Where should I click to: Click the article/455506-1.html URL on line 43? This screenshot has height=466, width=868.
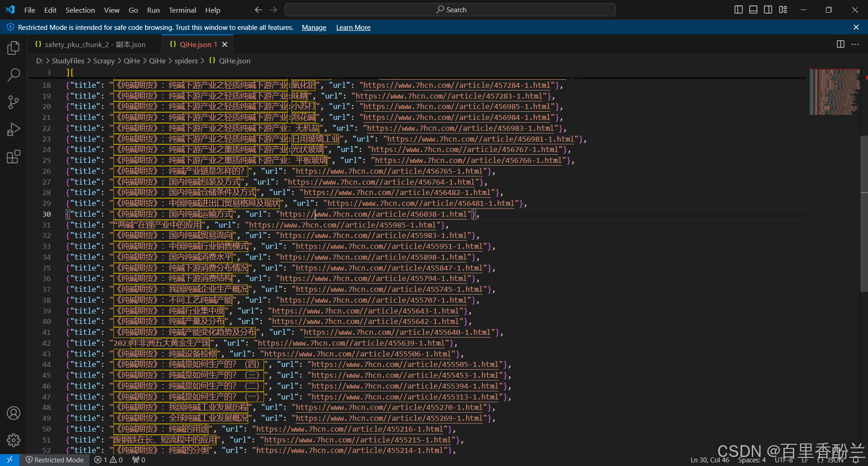(x=357, y=354)
